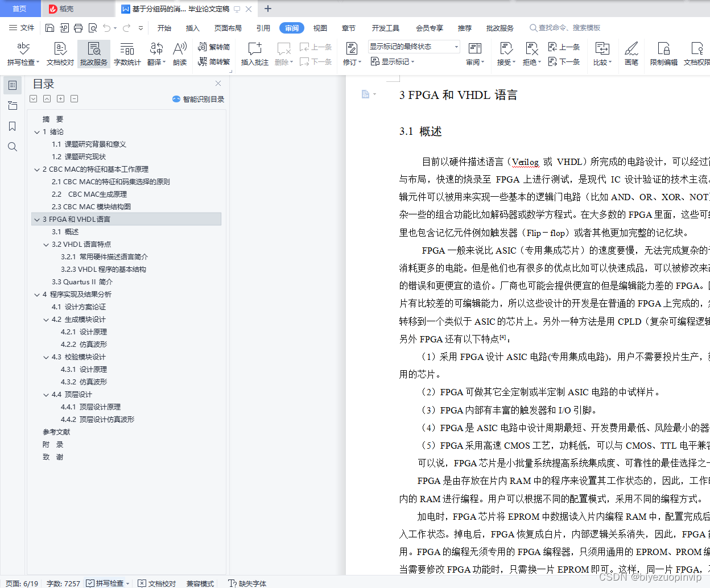
Task: Open quick access toolbar customize arrow
Action: click(141, 28)
